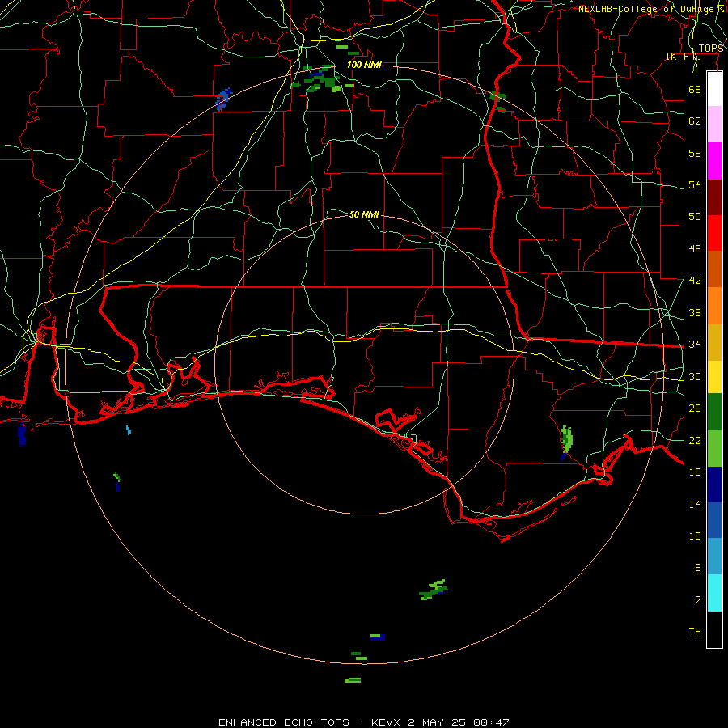728x728 pixels.
Task: Click the light green 26 kft swatch
Action: pos(714,448)
